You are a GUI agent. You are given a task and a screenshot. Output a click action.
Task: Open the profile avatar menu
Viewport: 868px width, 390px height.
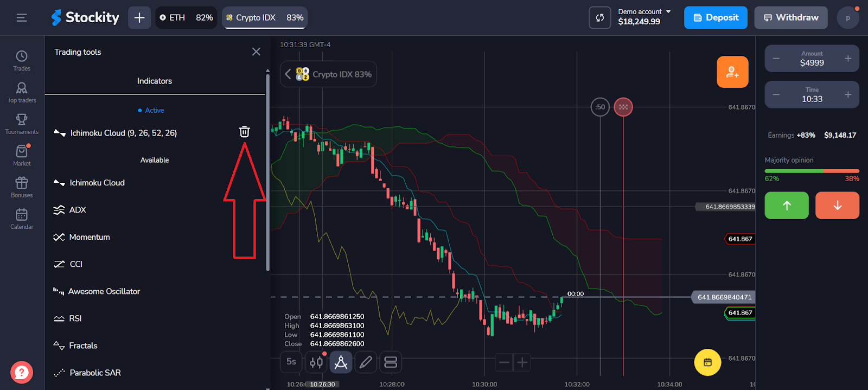coord(848,18)
